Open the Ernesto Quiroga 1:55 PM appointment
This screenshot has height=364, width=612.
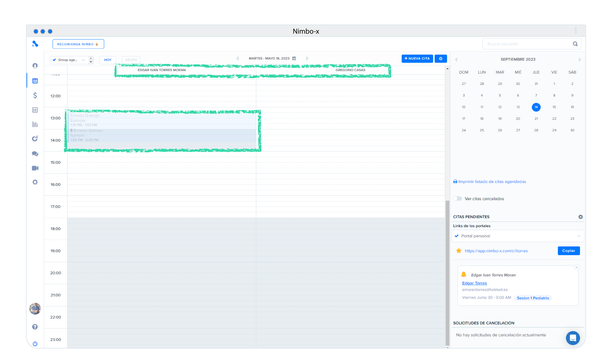coord(162,136)
